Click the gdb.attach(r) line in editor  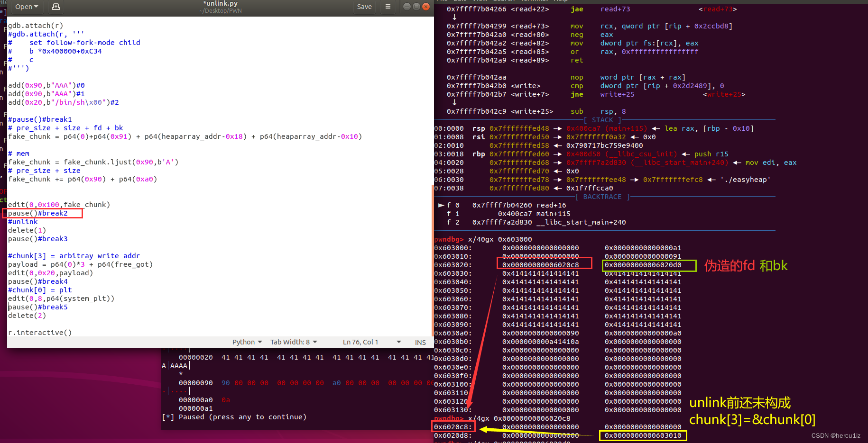pos(36,26)
